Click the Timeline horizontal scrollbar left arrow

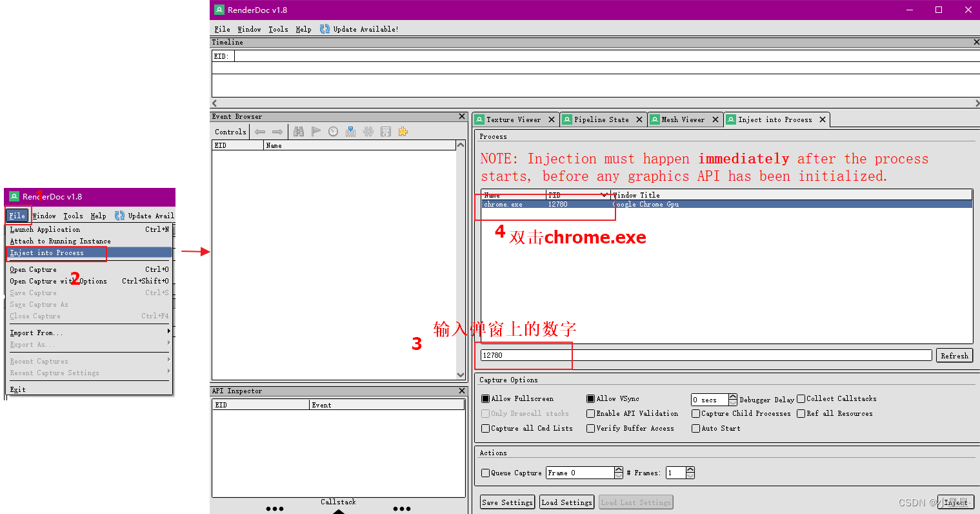pos(215,103)
